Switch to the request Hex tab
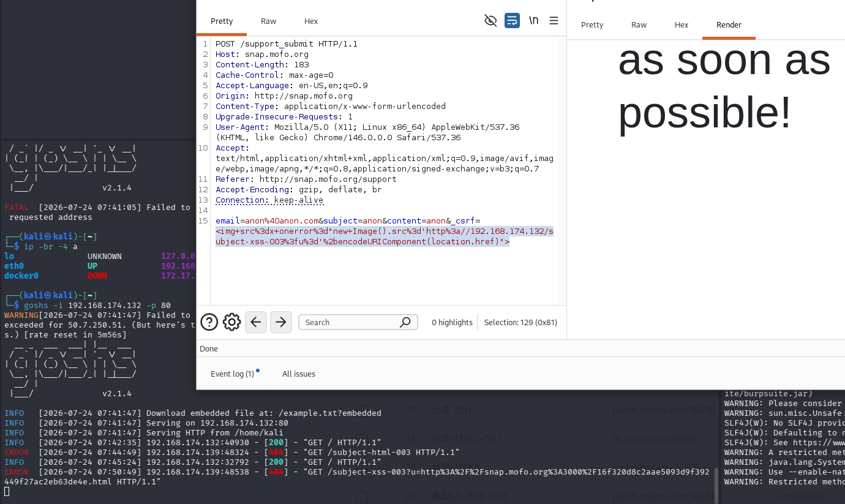 (x=311, y=21)
